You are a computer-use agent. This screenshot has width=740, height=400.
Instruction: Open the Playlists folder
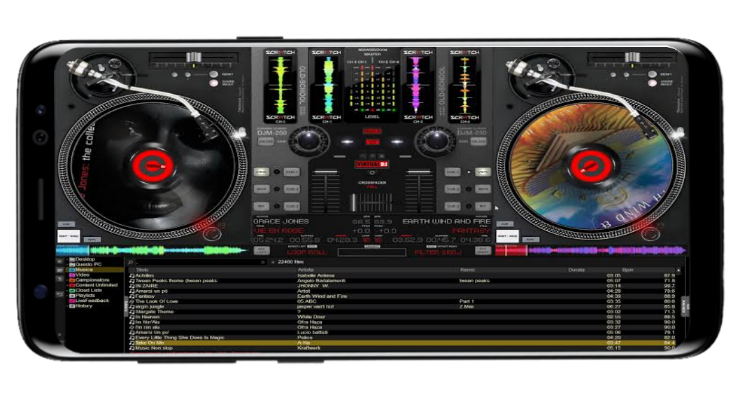[x=82, y=295]
